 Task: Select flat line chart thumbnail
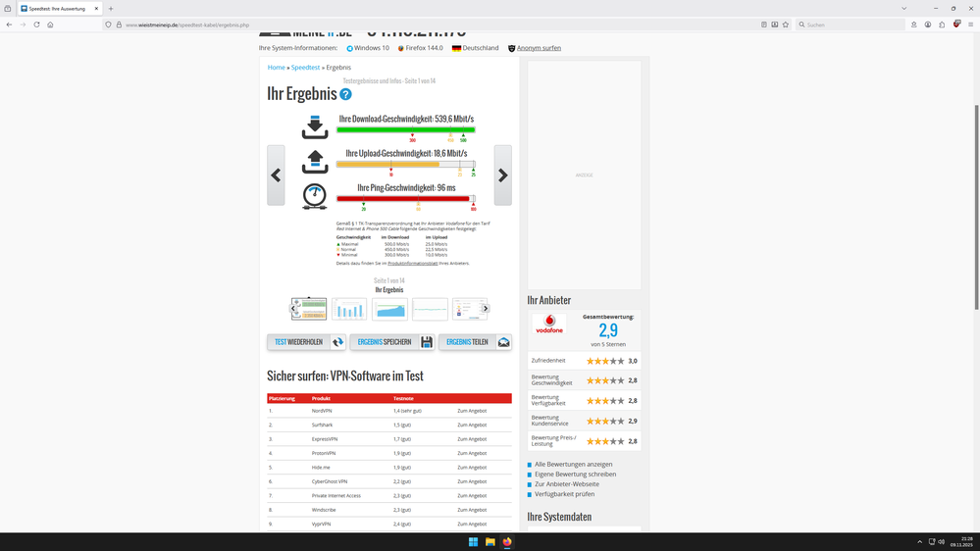[x=430, y=309]
